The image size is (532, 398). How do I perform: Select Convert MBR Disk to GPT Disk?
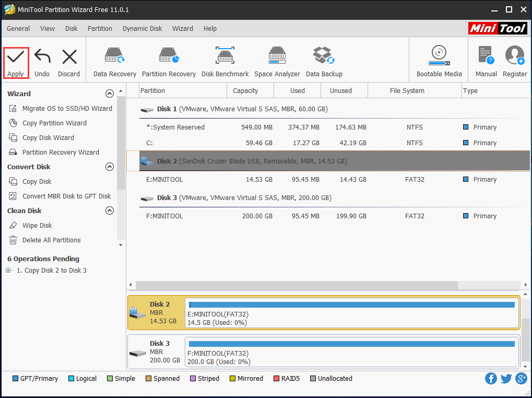pos(66,196)
